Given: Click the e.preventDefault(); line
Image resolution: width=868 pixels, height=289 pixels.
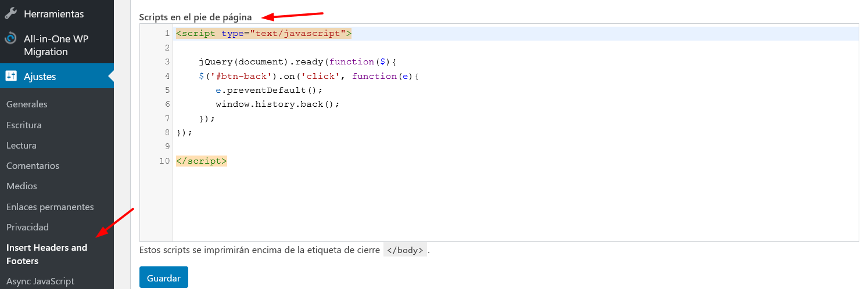Looking at the screenshot, I should (269, 90).
